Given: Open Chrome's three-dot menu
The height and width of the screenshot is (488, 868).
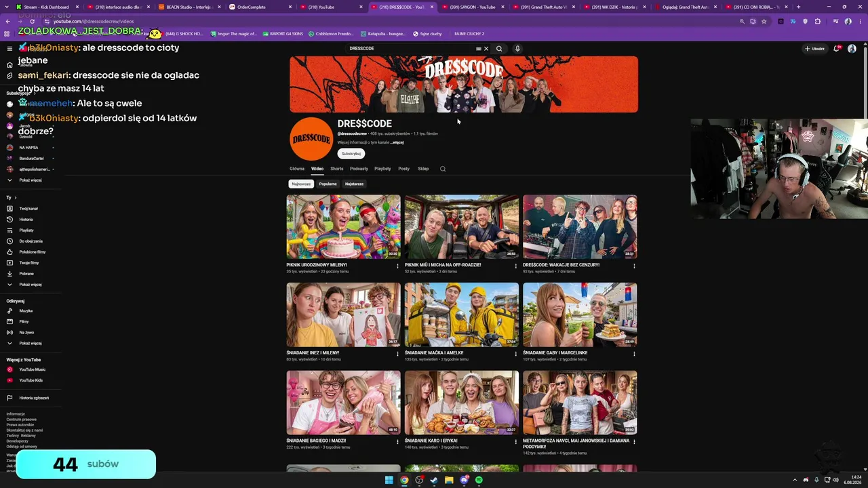Looking at the screenshot, I should pyautogui.click(x=859, y=21).
